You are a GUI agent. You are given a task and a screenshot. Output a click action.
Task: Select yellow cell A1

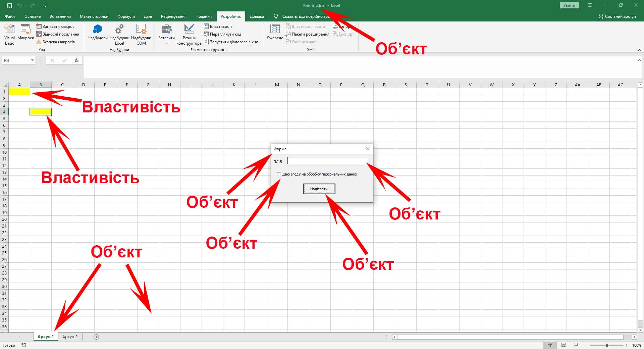coord(19,91)
